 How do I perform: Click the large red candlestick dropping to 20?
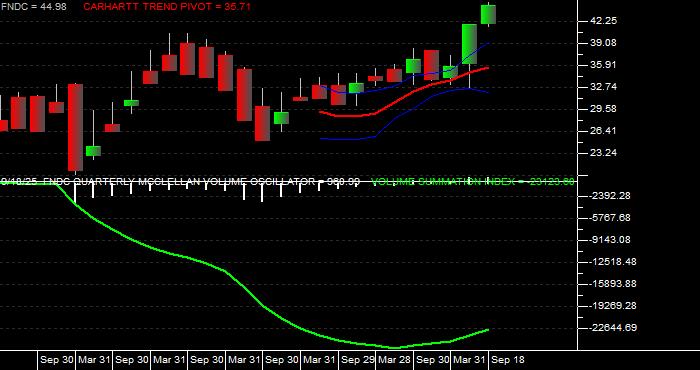pyautogui.click(x=75, y=127)
